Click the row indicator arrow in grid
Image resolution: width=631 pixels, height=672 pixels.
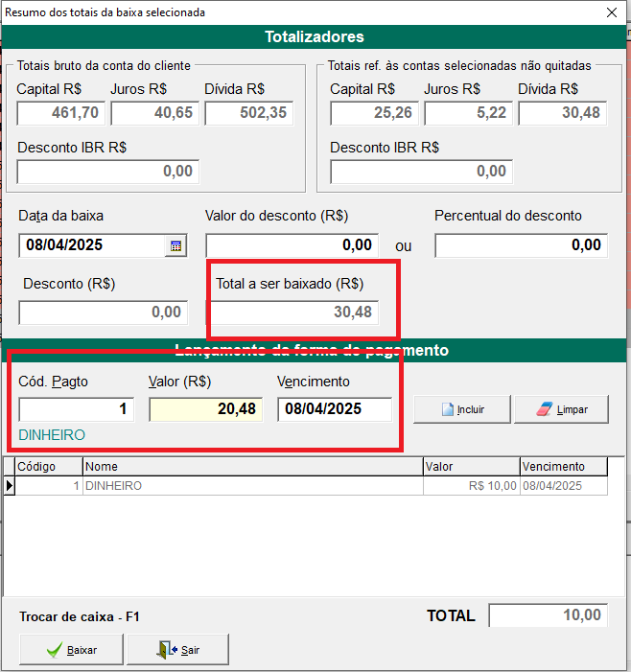pyautogui.click(x=10, y=486)
